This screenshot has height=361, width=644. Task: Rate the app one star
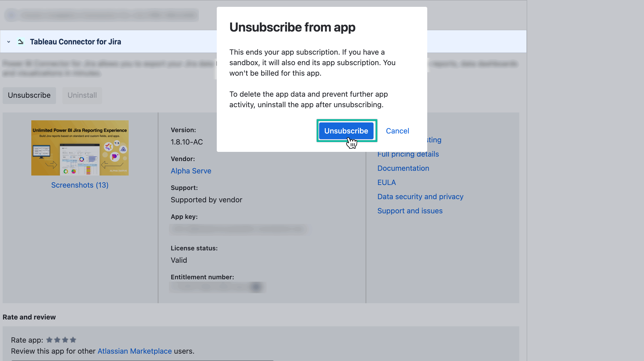[50, 340]
